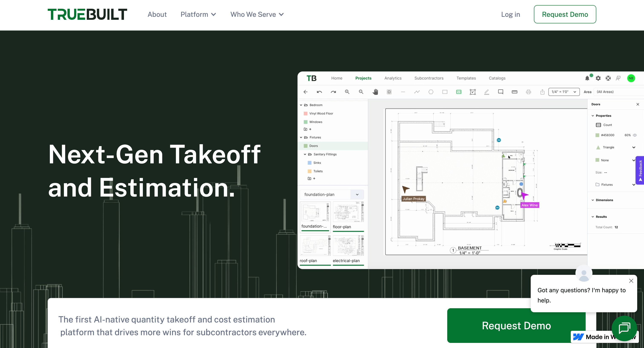Select the pan hand tool
This screenshot has height=348, width=644.
375,92
